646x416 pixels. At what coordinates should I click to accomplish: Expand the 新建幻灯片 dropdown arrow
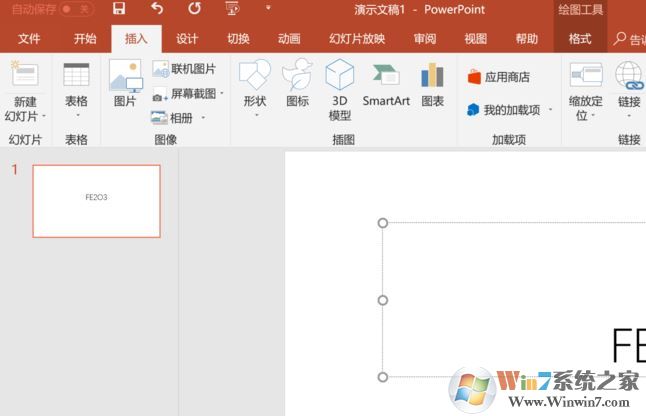pos(44,116)
